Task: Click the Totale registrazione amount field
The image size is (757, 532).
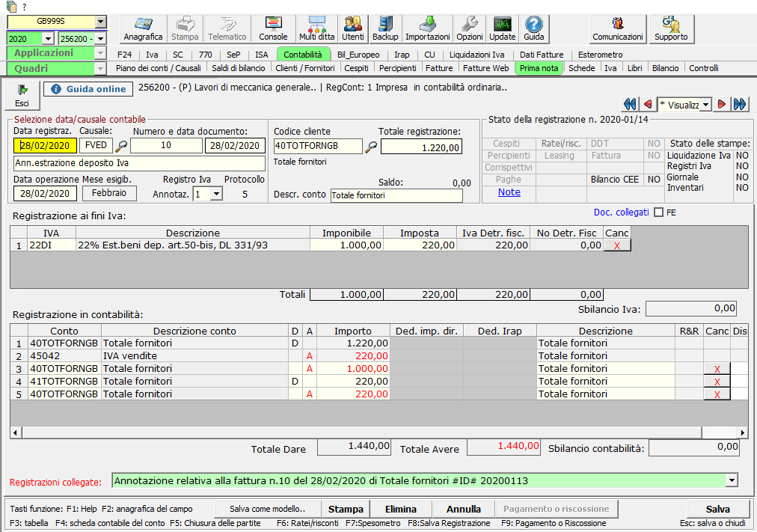Action: pos(421,147)
